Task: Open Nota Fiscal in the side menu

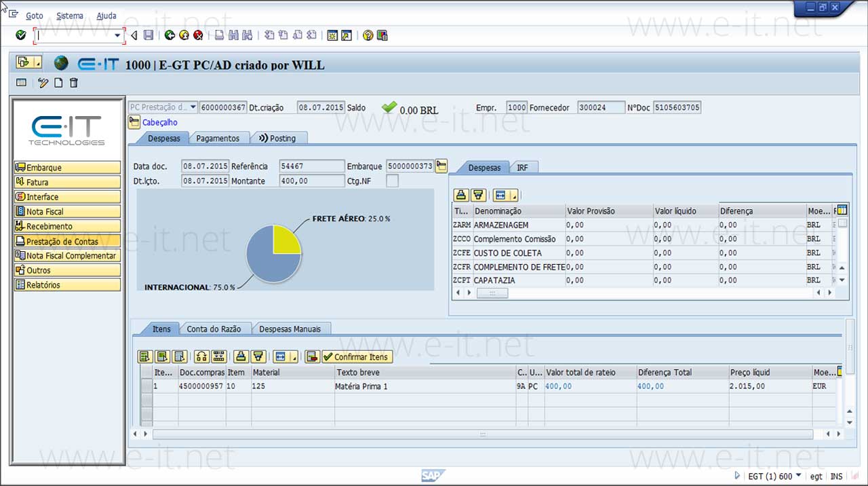Action: tap(67, 212)
